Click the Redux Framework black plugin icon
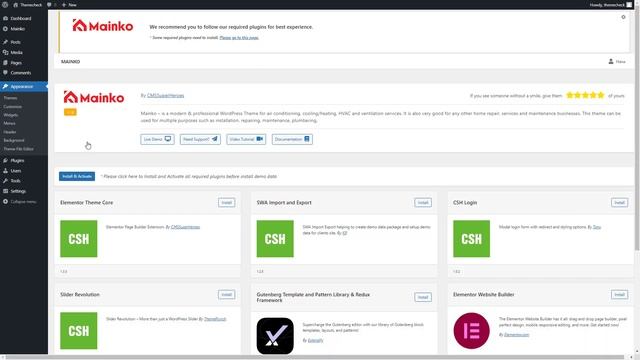 coord(275,336)
